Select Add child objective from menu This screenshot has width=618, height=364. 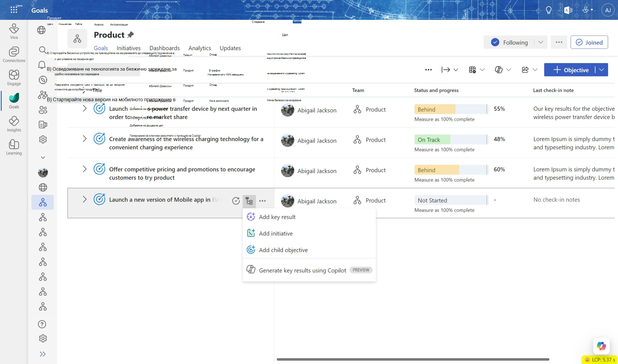coord(283,249)
